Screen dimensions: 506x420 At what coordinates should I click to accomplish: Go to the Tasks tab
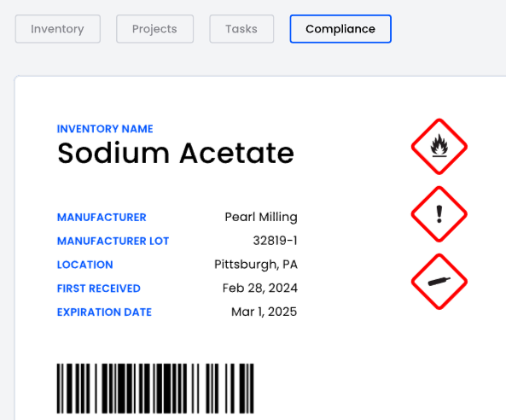(x=241, y=29)
